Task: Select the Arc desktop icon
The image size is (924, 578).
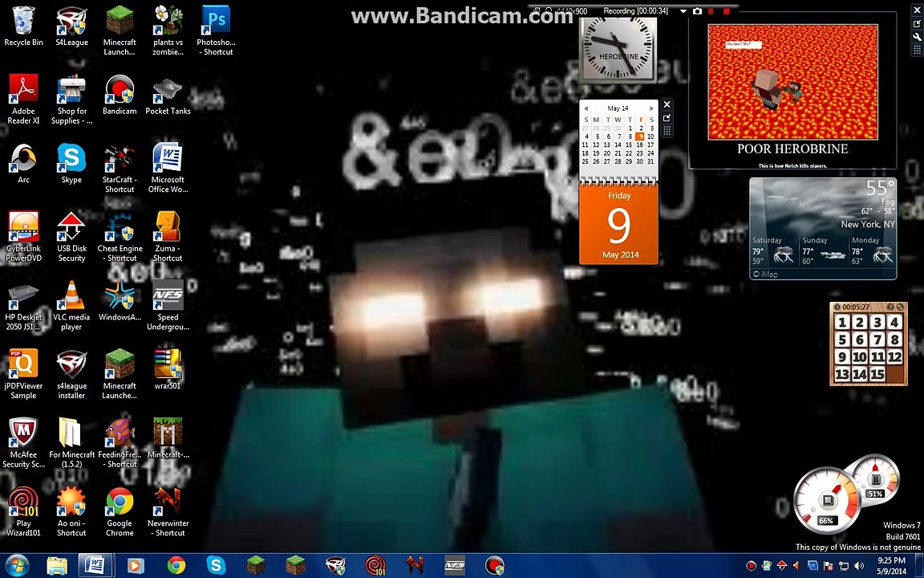Action: click(x=23, y=164)
